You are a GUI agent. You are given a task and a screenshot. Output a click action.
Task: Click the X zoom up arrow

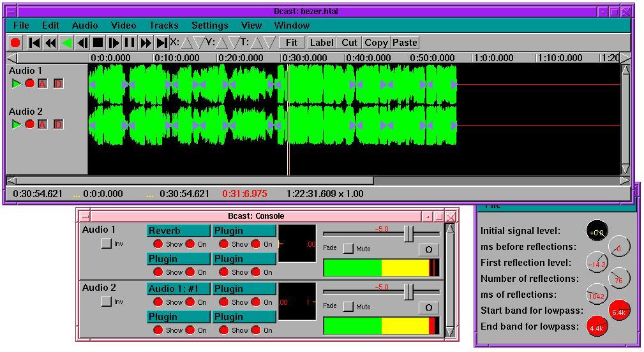186,43
